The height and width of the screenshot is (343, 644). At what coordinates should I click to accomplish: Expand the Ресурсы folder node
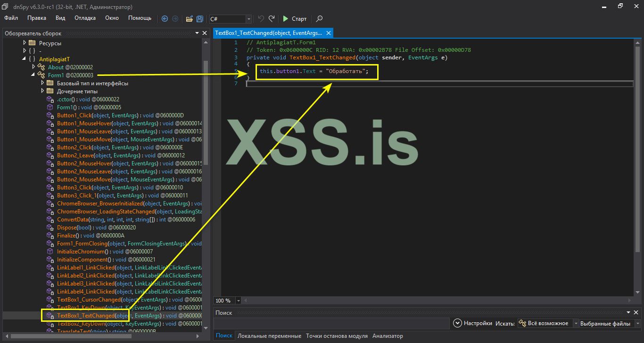[25, 43]
